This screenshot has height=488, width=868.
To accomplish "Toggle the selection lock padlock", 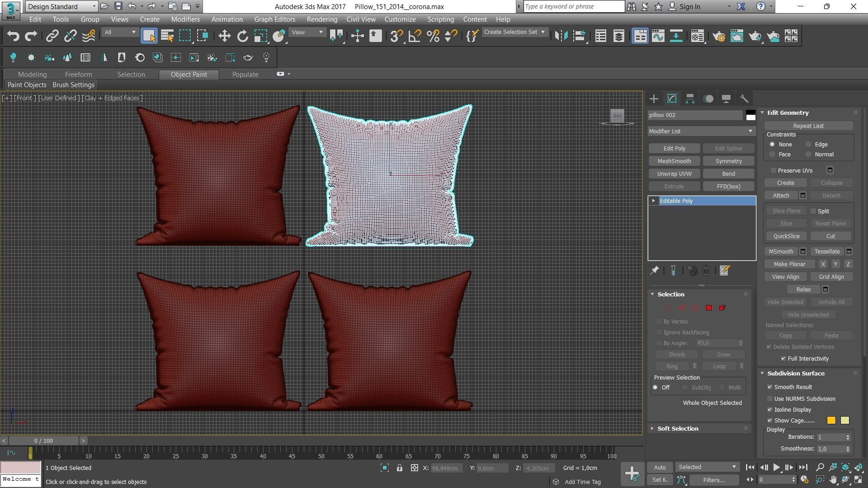I will tap(400, 468).
